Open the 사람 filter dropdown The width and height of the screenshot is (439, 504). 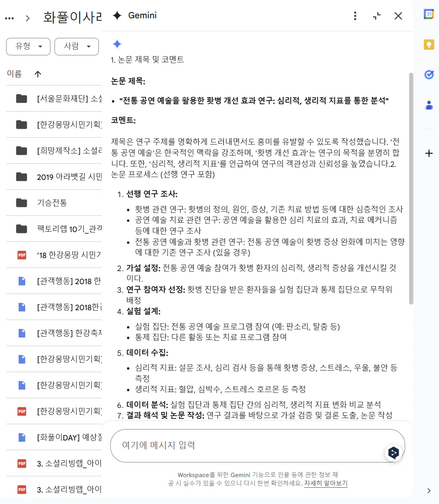point(77,46)
